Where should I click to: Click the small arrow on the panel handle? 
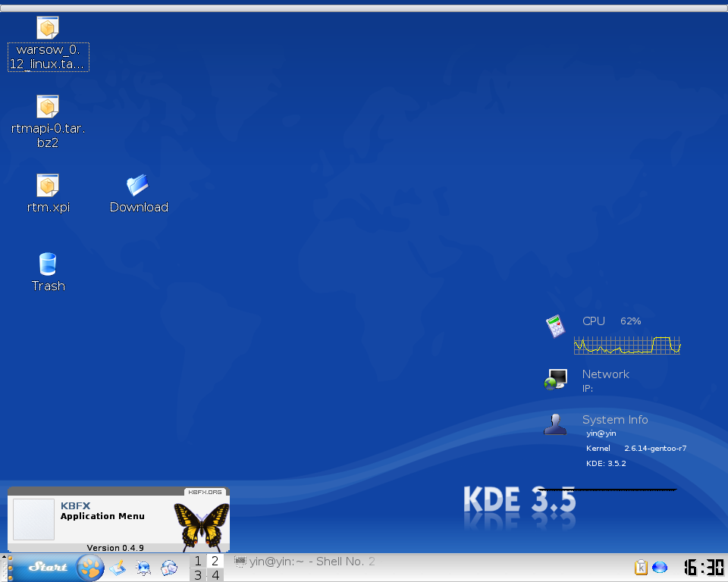(x=5, y=556)
